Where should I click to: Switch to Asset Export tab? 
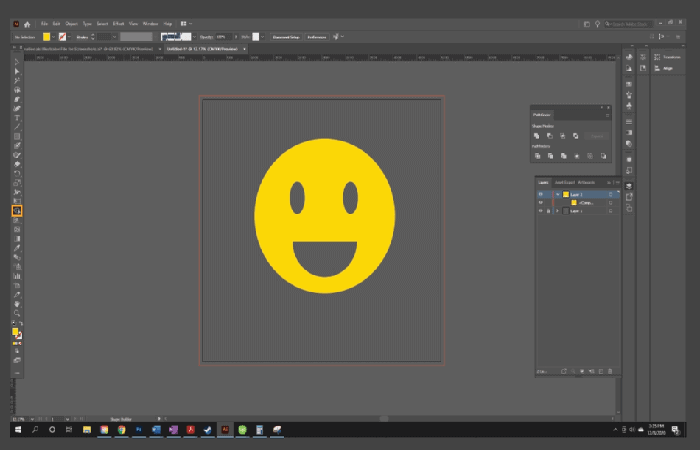[564, 183]
